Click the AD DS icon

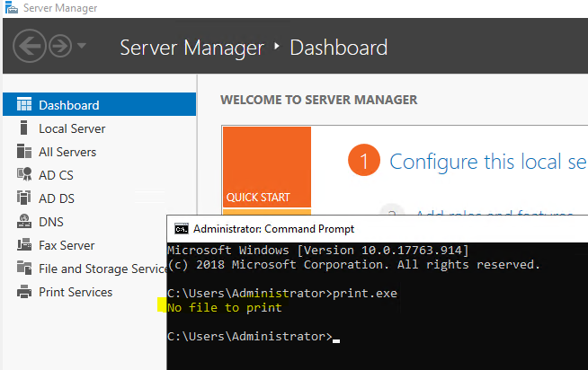[x=23, y=198]
